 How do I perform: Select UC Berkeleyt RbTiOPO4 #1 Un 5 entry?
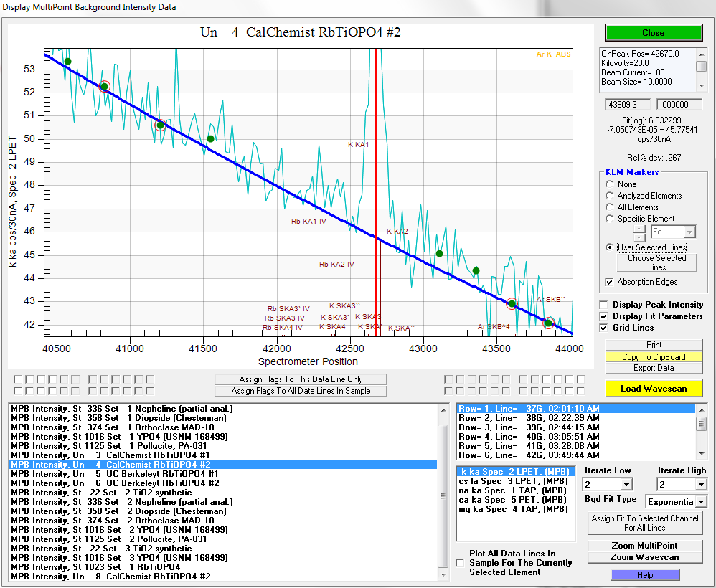click(x=115, y=474)
